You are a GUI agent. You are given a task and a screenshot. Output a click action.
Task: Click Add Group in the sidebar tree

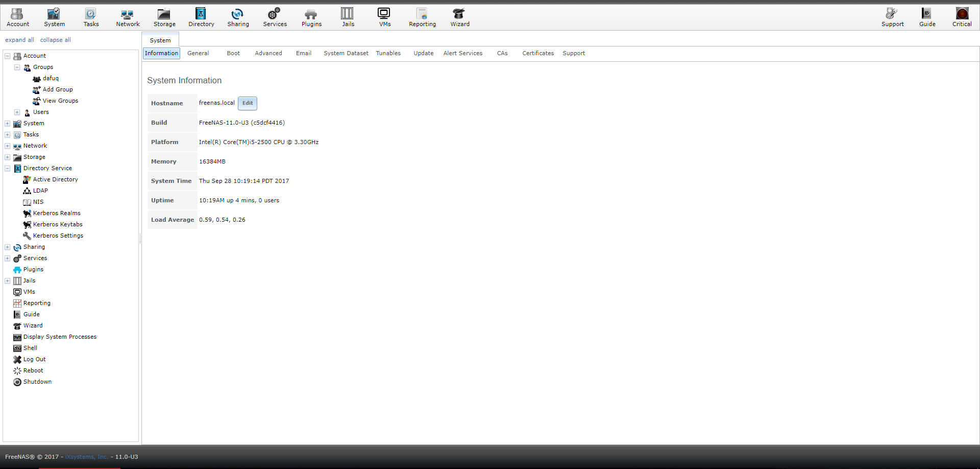pos(58,90)
